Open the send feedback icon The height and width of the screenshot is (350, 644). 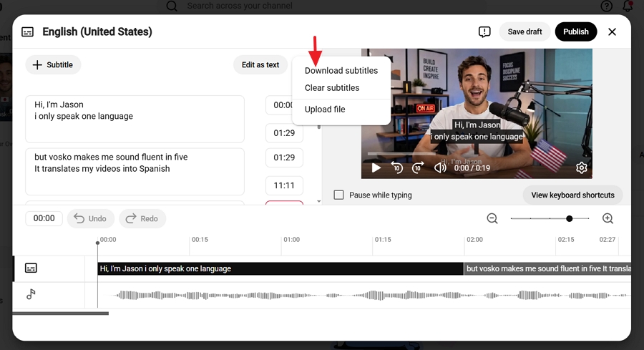pos(484,31)
